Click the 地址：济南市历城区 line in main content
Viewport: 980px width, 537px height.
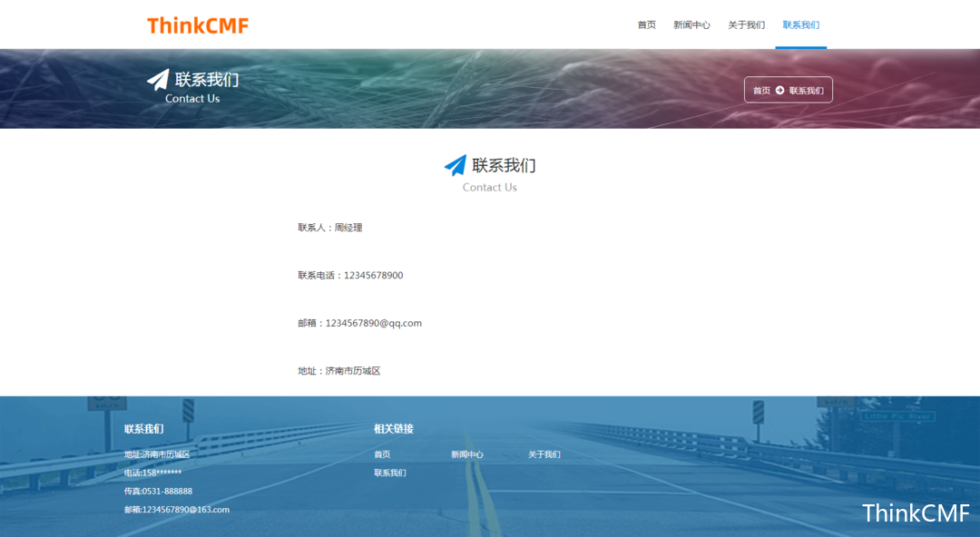tap(339, 371)
